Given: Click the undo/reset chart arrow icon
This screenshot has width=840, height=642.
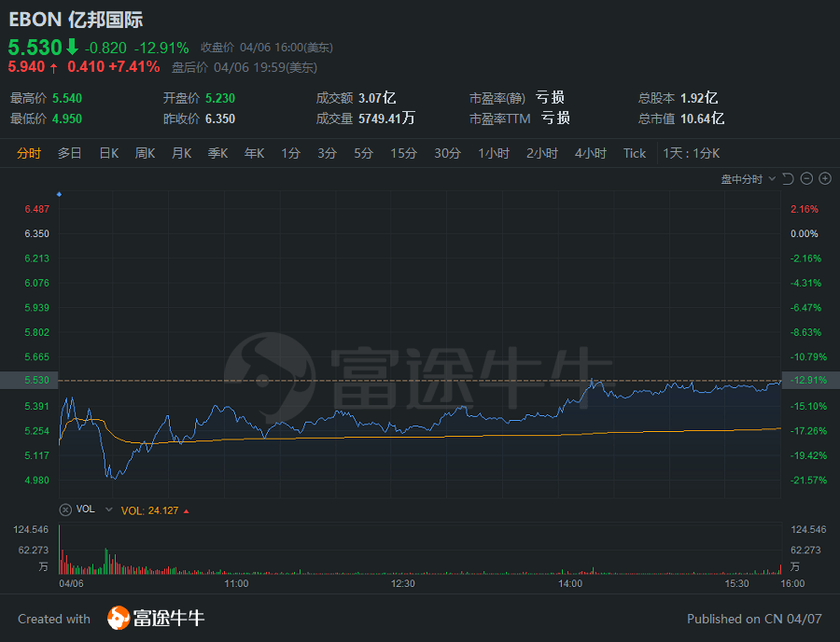Looking at the screenshot, I should click(x=788, y=179).
